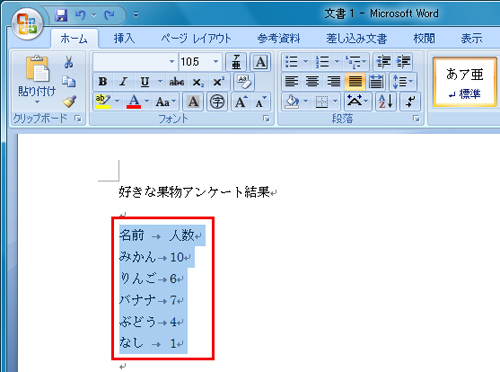Switch to the ホーム tab
Image resolution: width=500 pixels, height=372 pixels.
click(74, 39)
